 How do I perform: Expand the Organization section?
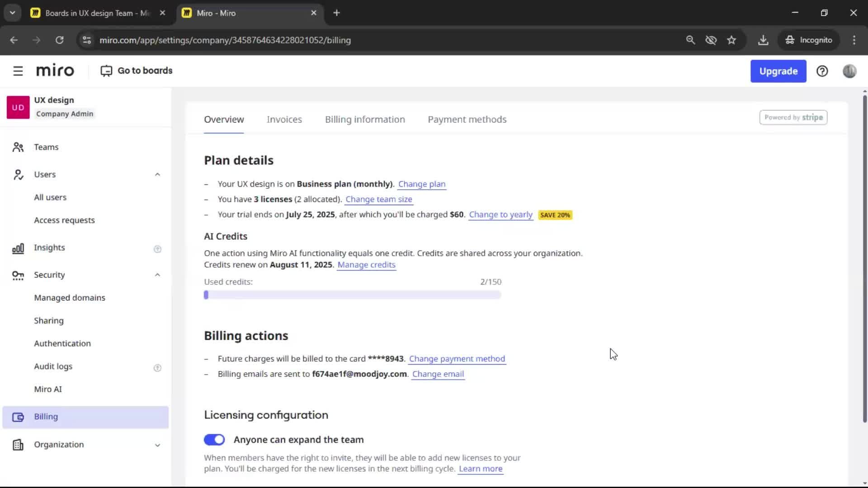tap(157, 445)
